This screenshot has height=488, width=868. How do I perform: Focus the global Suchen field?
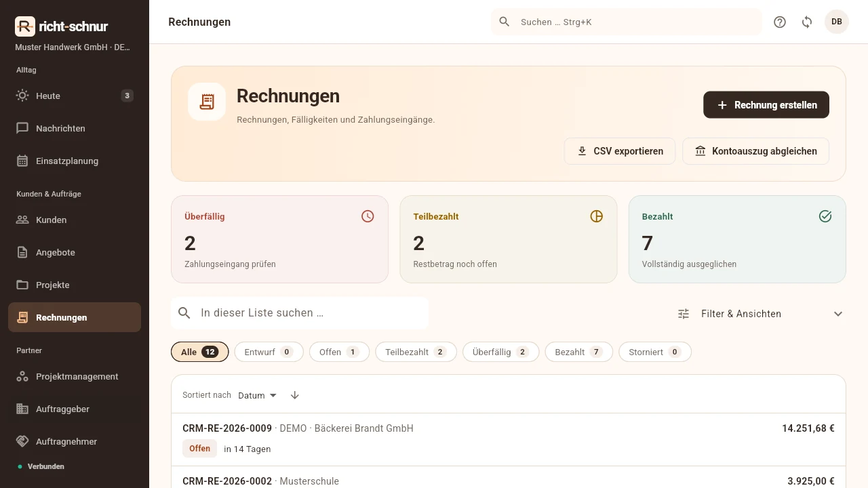click(627, 22)
